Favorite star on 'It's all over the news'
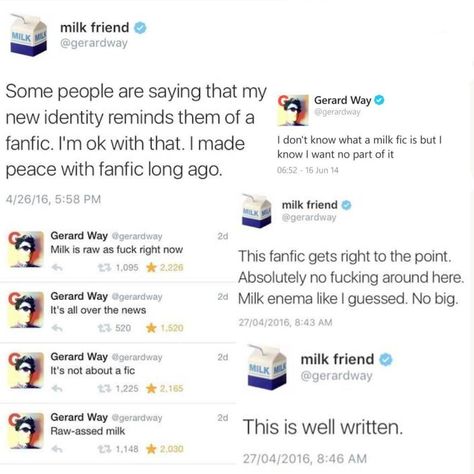This screenshot has height=474, width=474. (151, 328)
